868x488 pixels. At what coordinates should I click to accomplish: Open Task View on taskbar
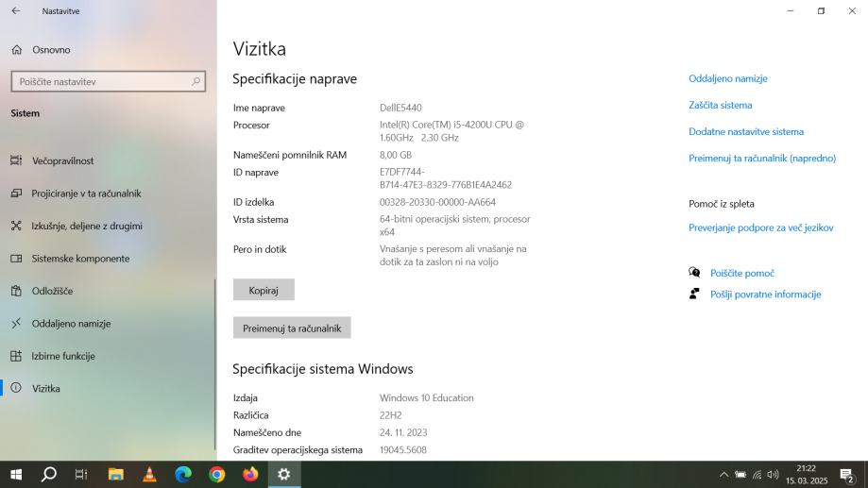click(81, 474)
